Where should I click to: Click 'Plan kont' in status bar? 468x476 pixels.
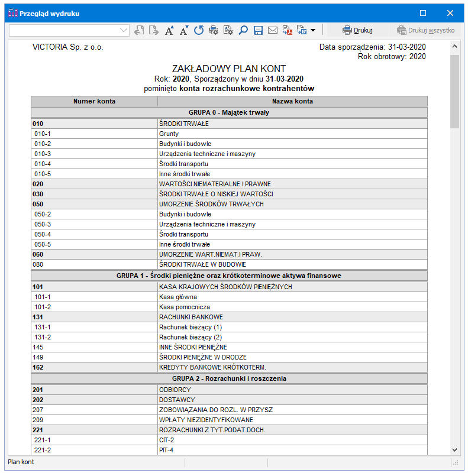point(21,462)
